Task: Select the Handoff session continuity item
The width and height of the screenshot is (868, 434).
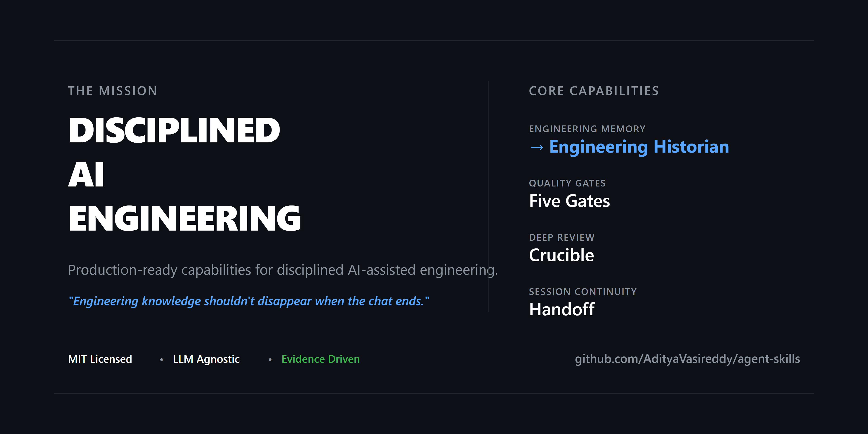Action: pyautogui.click(x=562, y=309)
